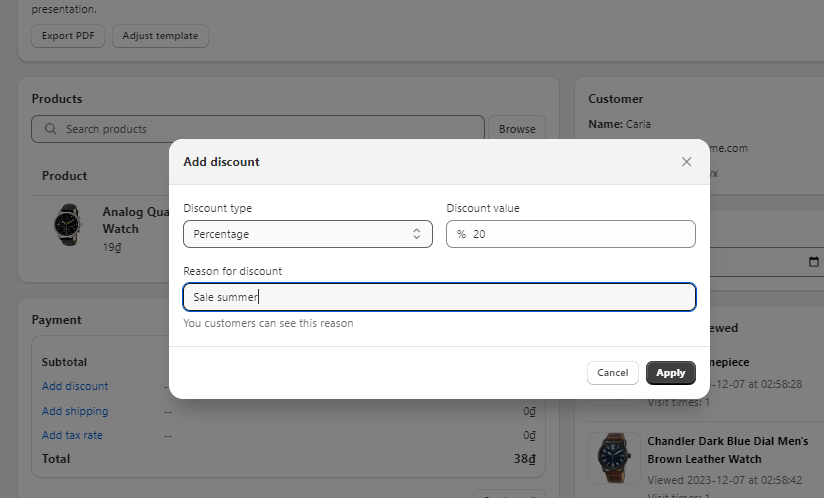Click the Analog Quartz watch thumbnail

click(67, 225)
